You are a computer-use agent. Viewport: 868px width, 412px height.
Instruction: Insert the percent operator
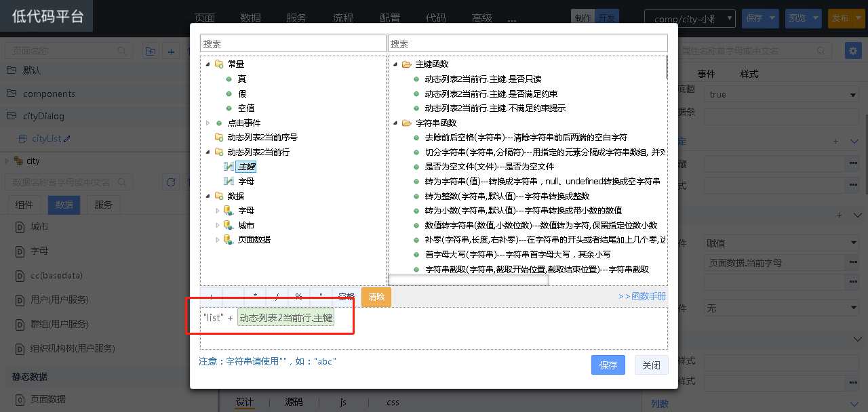click(x=298, y=297)
